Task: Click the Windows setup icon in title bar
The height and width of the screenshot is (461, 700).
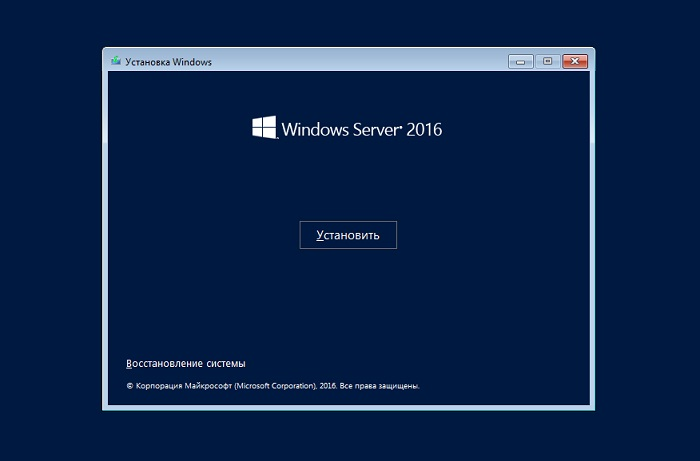Action: pyautogui.click(x=116, y=61)
